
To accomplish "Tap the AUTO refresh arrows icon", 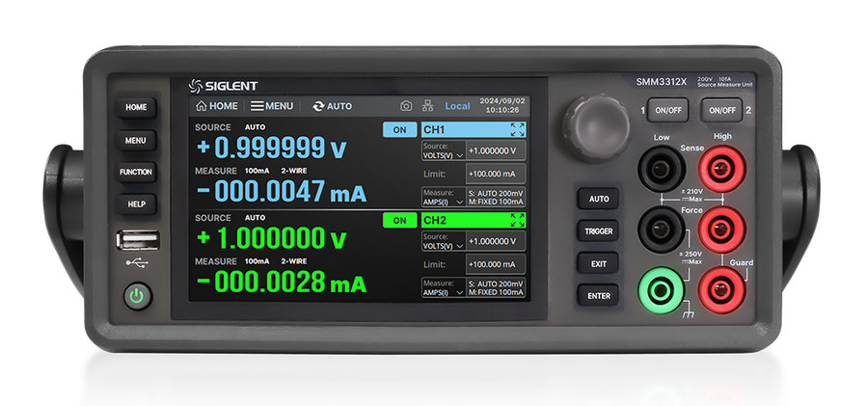I will [318, 106].
